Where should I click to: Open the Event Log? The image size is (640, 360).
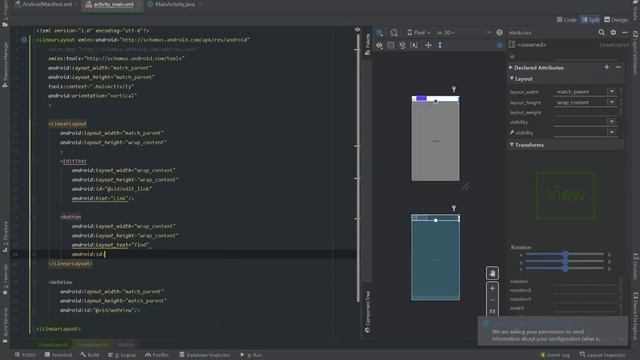click(x=555, y=355)
